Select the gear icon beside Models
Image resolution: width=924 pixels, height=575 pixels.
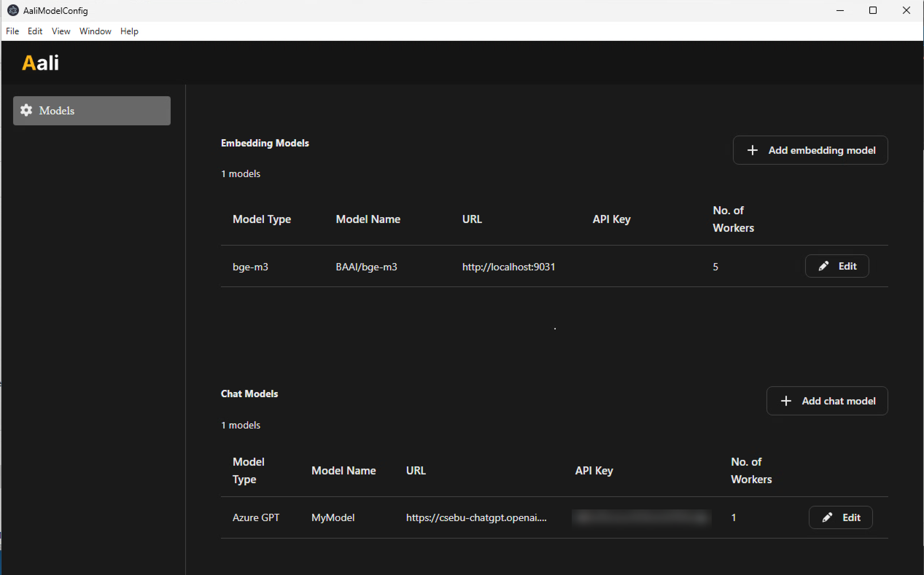[26, 110]
